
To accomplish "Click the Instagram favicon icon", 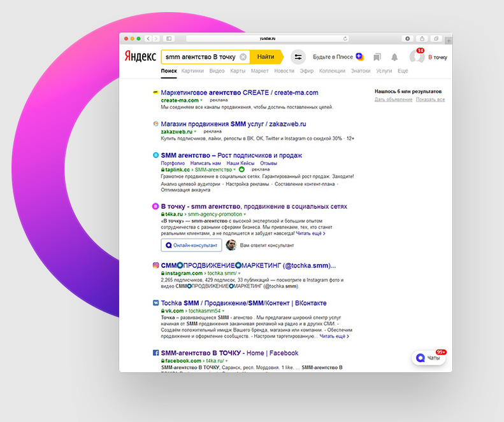I will [155, 265].
